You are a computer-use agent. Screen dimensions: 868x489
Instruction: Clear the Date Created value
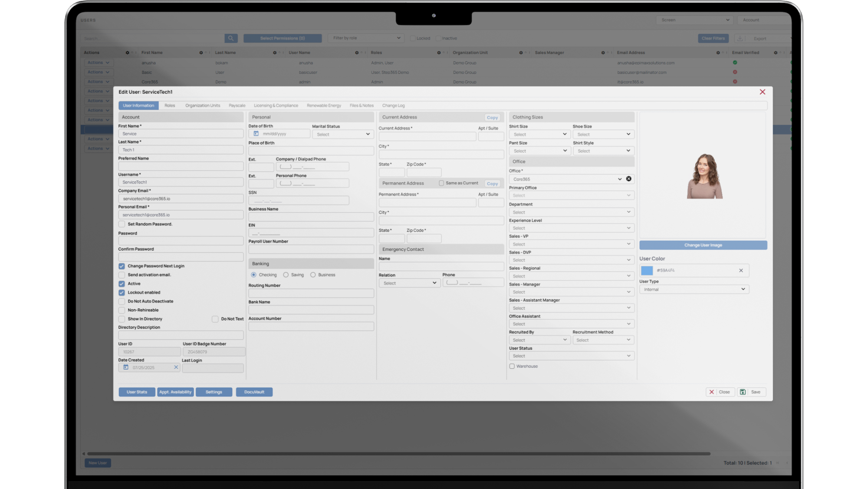tap(176, 367)
